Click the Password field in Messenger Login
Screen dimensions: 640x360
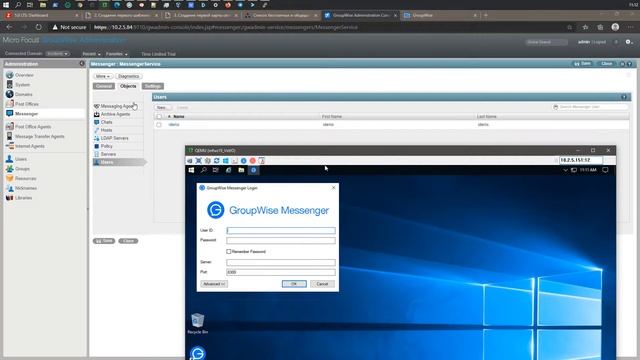coord(281,240)
